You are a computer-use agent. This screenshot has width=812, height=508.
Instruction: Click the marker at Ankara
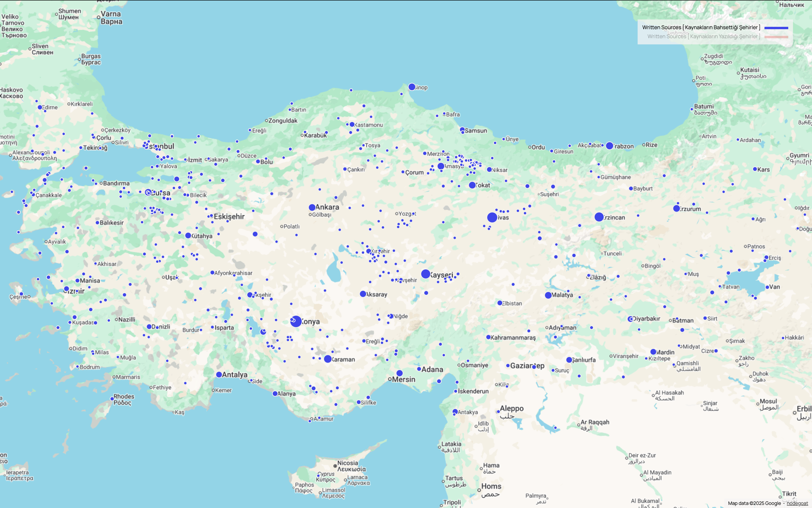pyautogui.click(x=312, y=207)
